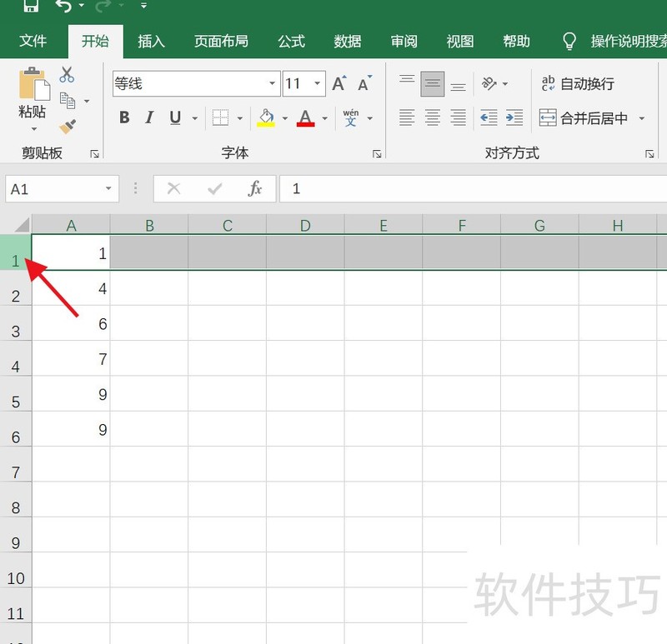Toggle Bold formatting
The width and height of the screenshot is (667, 644).
tap(124, 117)
